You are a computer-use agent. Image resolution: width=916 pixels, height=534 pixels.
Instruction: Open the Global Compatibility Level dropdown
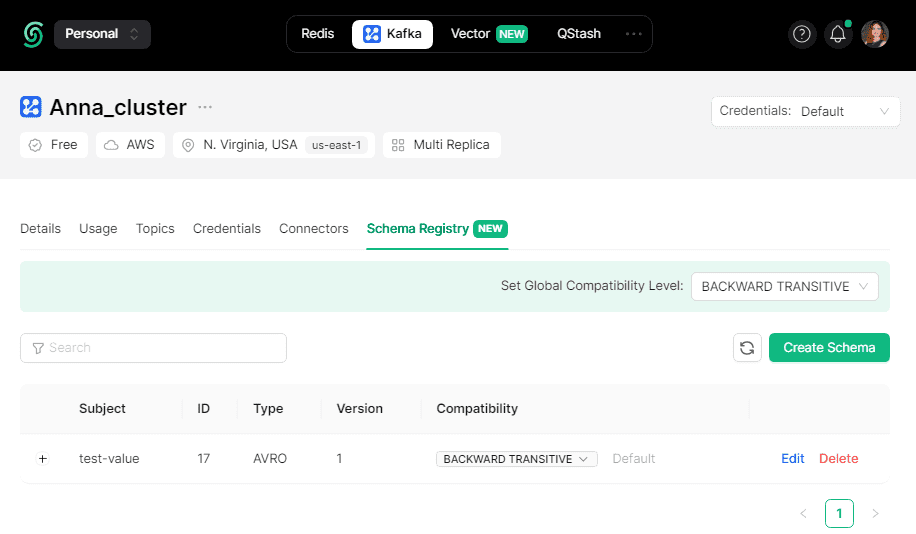tap(785, 286)
